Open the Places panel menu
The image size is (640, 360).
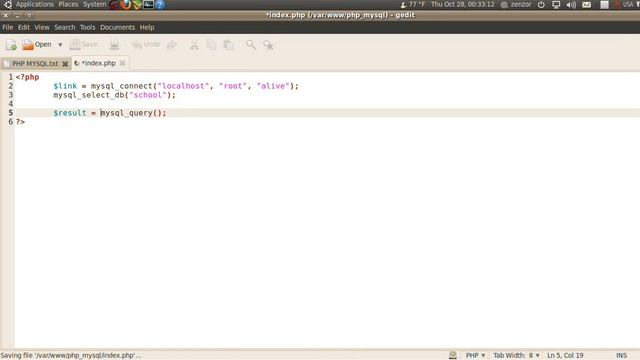[x=68, y=4]
